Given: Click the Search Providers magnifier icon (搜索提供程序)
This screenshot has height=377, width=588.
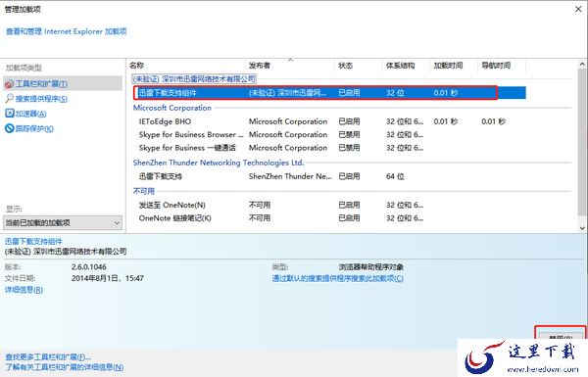Looking at the screenshot, I should pos(10,99).
